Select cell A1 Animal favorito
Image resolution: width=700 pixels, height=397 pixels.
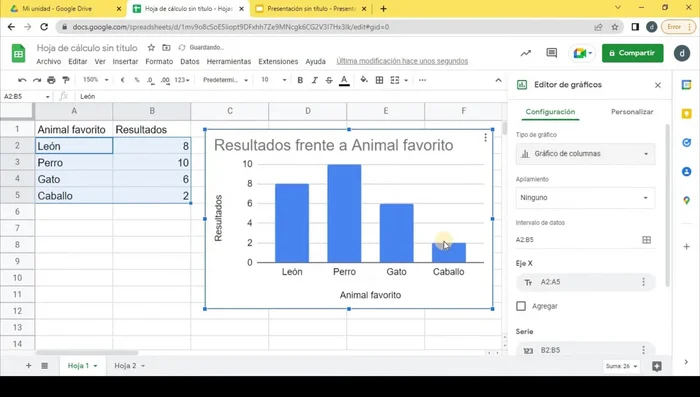(x=74, y=130)
